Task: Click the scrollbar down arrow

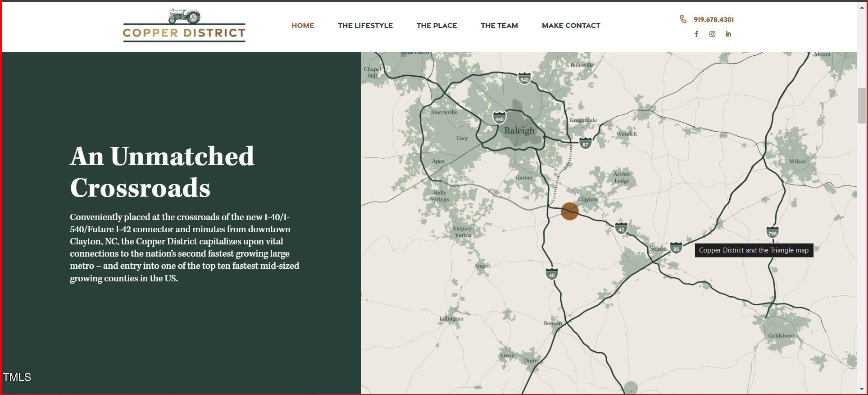Action: [x=862, y=389]
